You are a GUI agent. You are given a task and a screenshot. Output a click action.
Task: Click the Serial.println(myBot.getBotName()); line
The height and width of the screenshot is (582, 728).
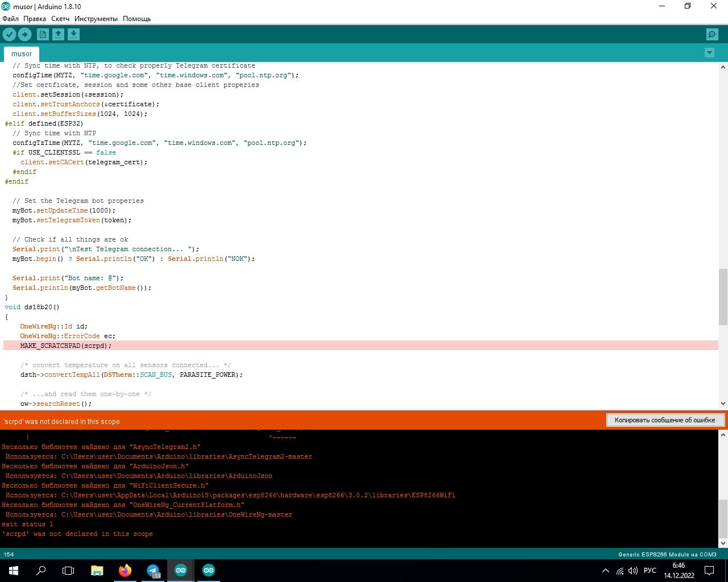pos(82,288)
